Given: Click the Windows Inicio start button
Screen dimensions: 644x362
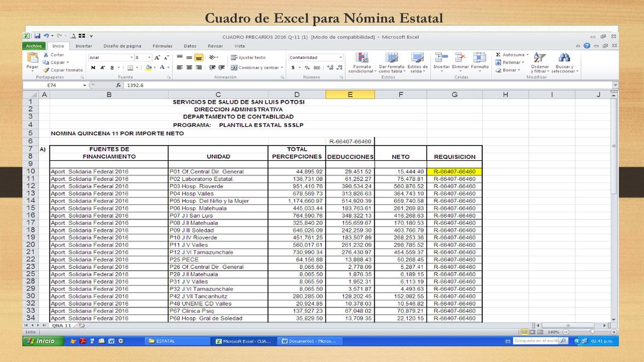Looking at the screenshot, I should 43,341.
